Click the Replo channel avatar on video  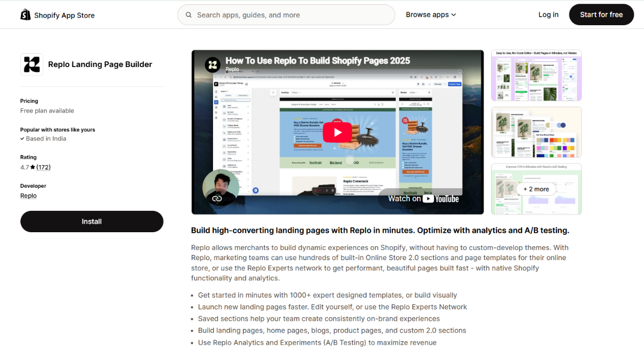click(x=213, y=65)
